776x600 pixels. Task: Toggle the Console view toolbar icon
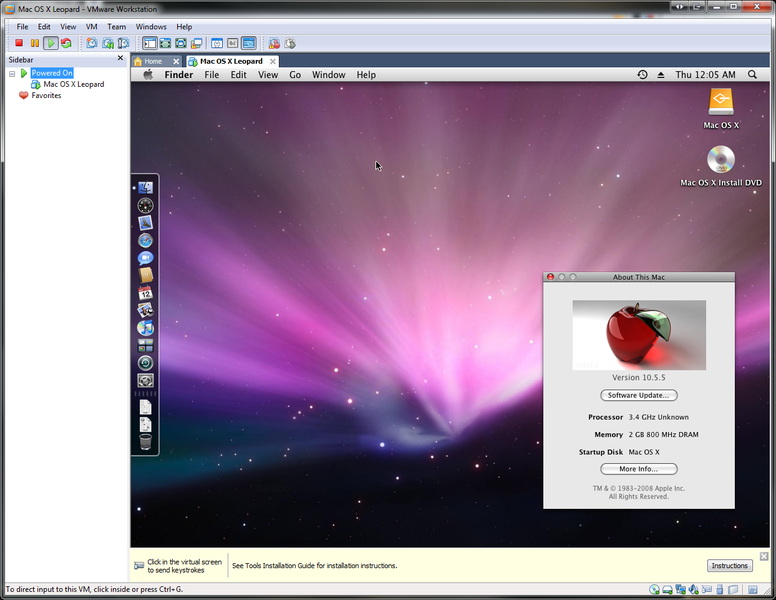[249, 43]
